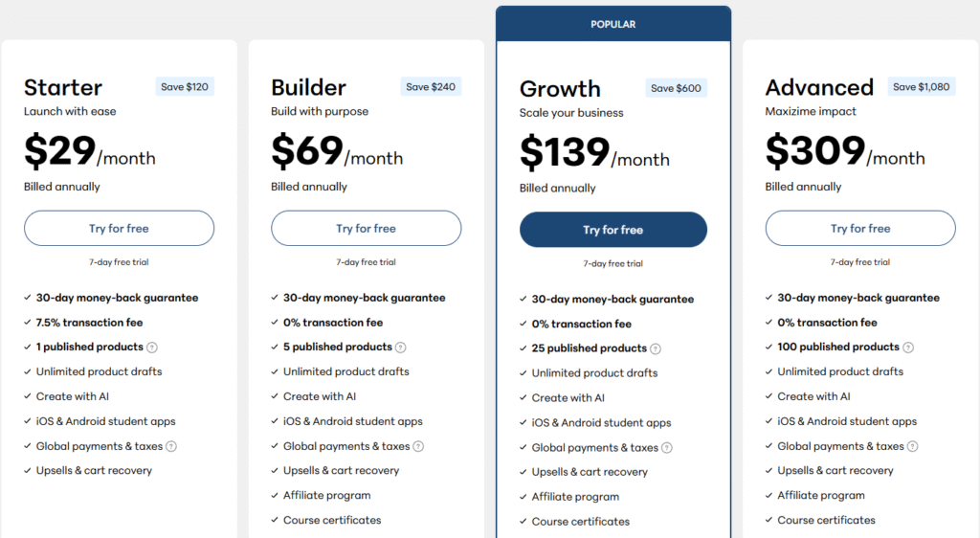Screen dimensions: 980x538
Task: Open Builder plan's Global payments & taxes info icon
Action: (x=418, y=446)
